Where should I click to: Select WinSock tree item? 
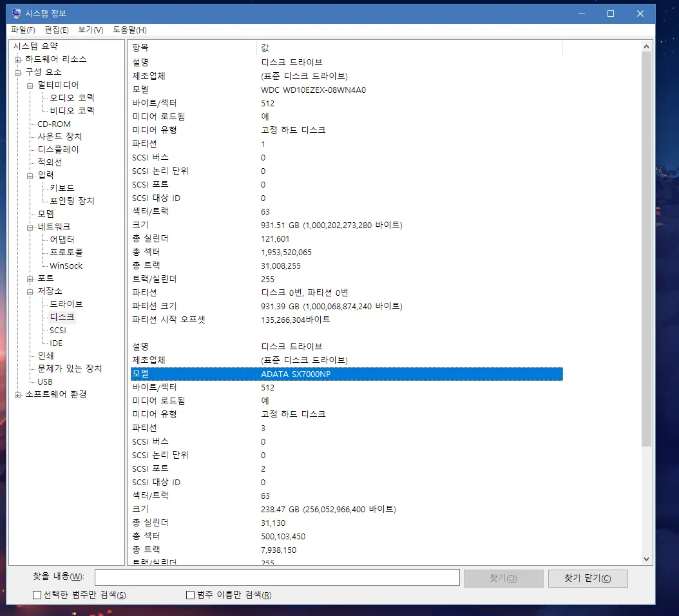click(x=66, y=265)
